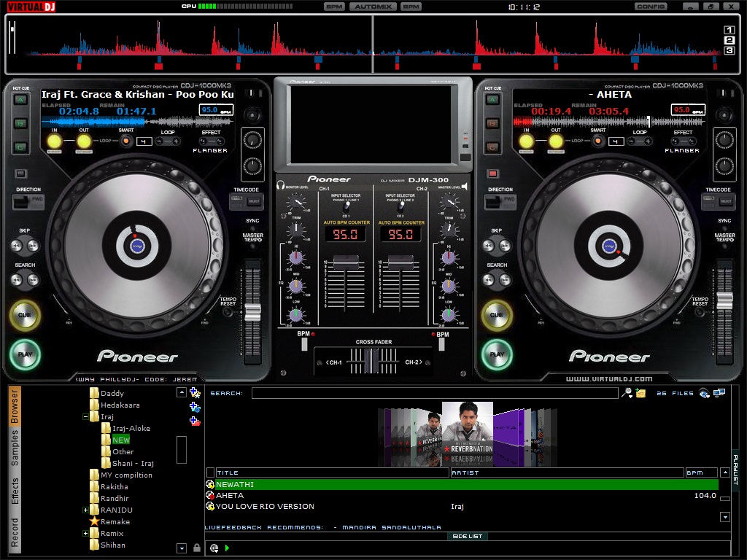747x560 pixels.
Task: Click the CH-1 volume fader
Action: click(346, 261)
